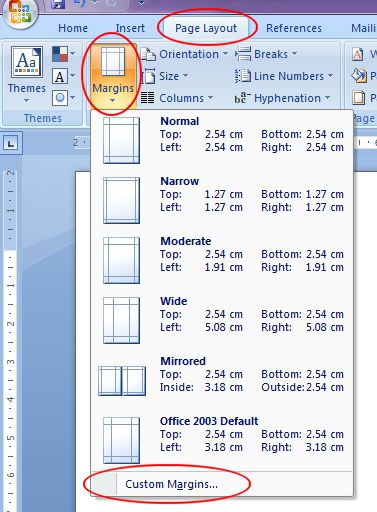Click the Save icon in quick access
This screenshot has width=377, height=512.
pyautogui.click(x=58, y=4)
